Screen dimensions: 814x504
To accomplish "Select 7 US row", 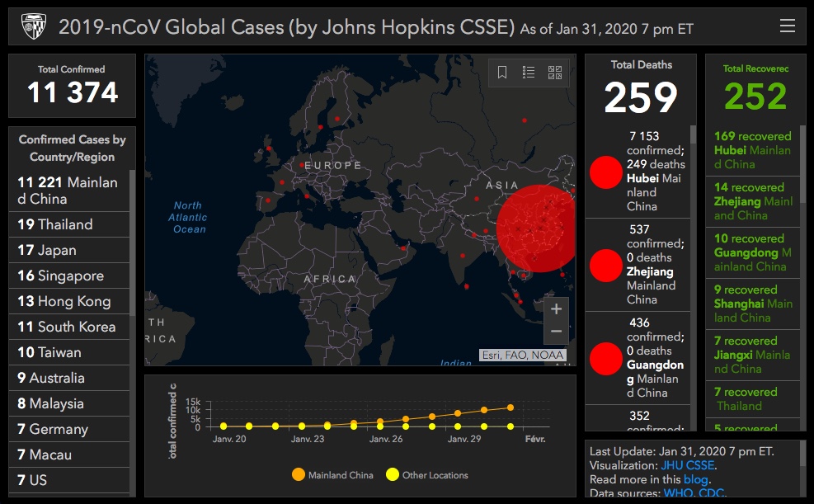I will point(69,480).
